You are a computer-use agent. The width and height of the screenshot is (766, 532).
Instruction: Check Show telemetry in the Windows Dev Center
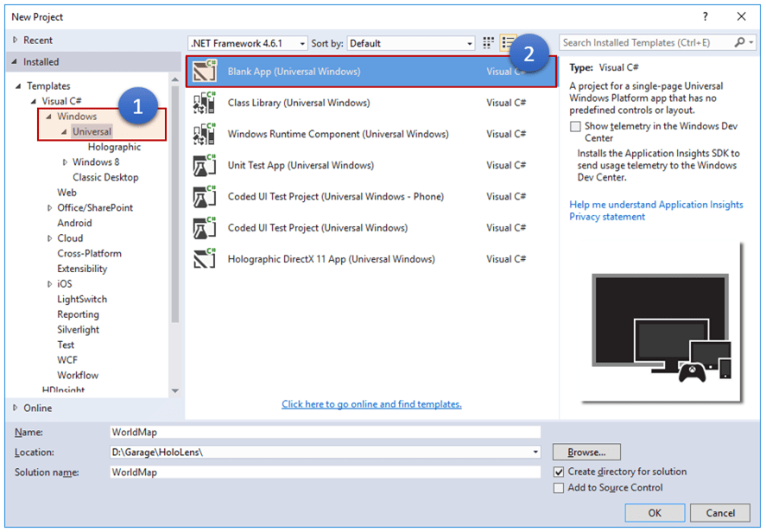pos(576,126)
